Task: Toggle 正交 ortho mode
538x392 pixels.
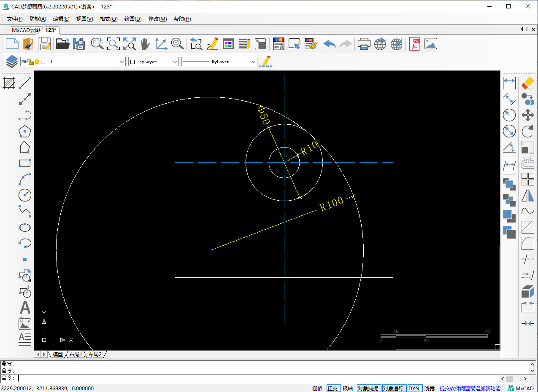Action: pyautogui.click(x=333, y=388)
